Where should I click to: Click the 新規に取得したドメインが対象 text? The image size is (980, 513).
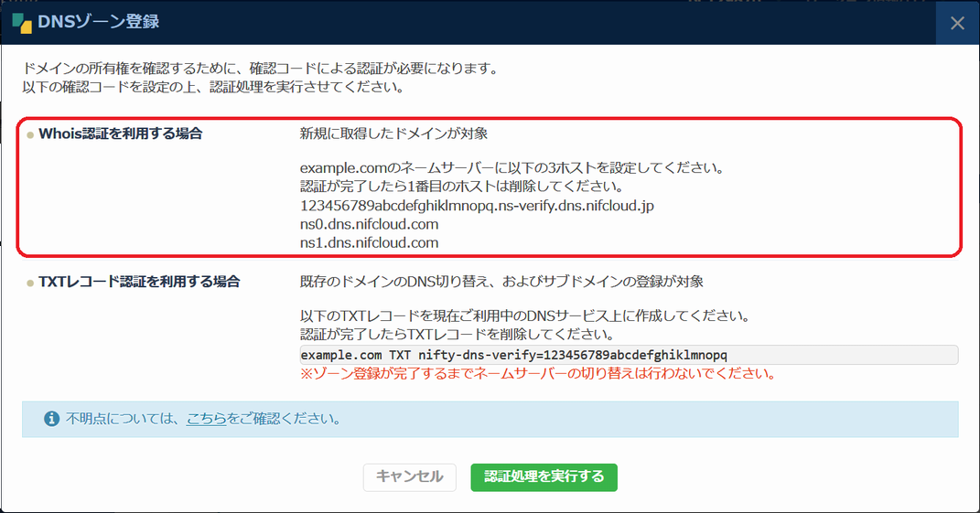(393, 134)
